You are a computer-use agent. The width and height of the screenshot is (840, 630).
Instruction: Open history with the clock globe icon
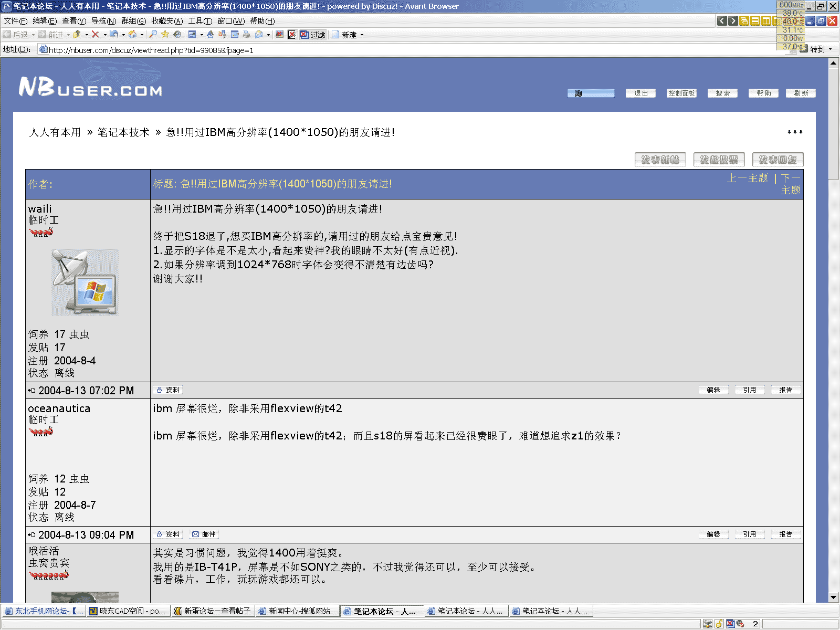[177, 35]
